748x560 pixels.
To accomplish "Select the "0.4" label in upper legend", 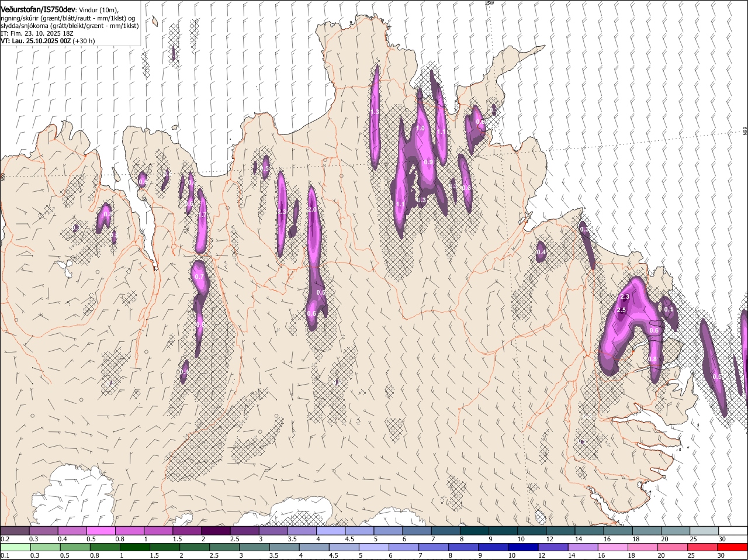I will coord(63,538).
